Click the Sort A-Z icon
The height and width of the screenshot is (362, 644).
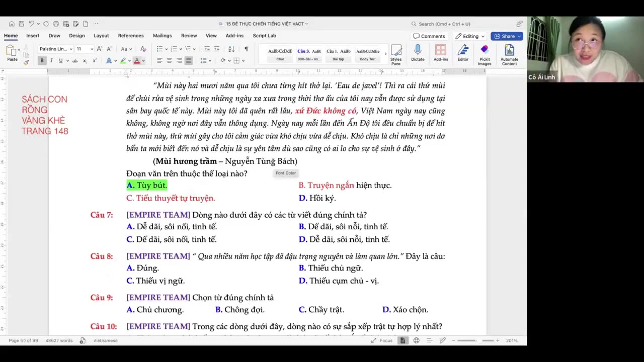pos(231,49)
